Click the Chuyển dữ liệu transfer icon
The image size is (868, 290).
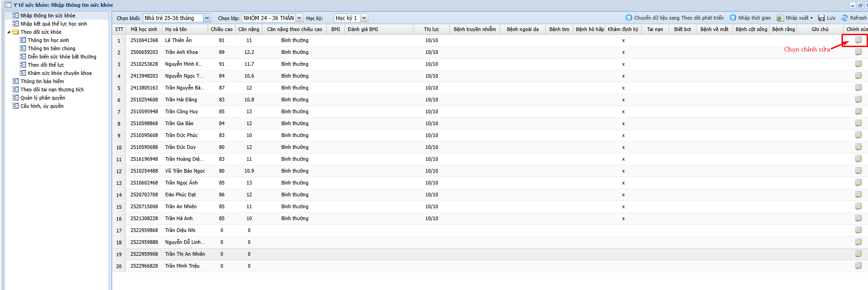click(629, 18)
